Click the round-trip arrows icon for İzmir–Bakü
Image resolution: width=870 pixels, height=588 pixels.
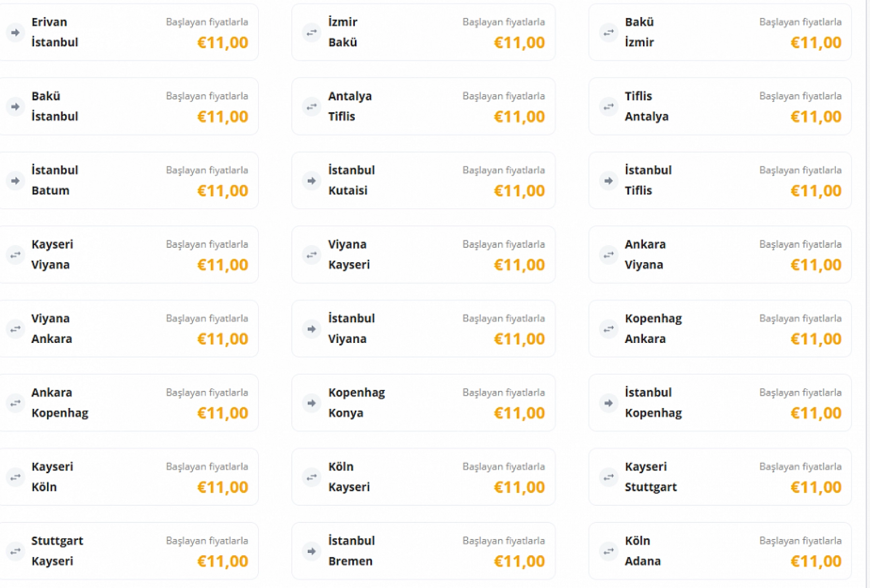click(311, 33)
